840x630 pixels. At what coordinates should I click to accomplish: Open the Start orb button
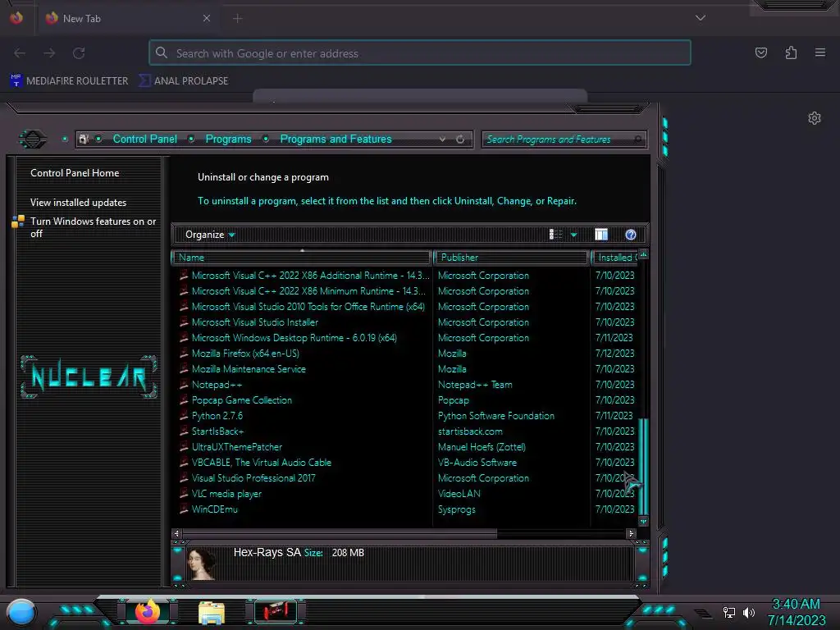coord(21,612)
